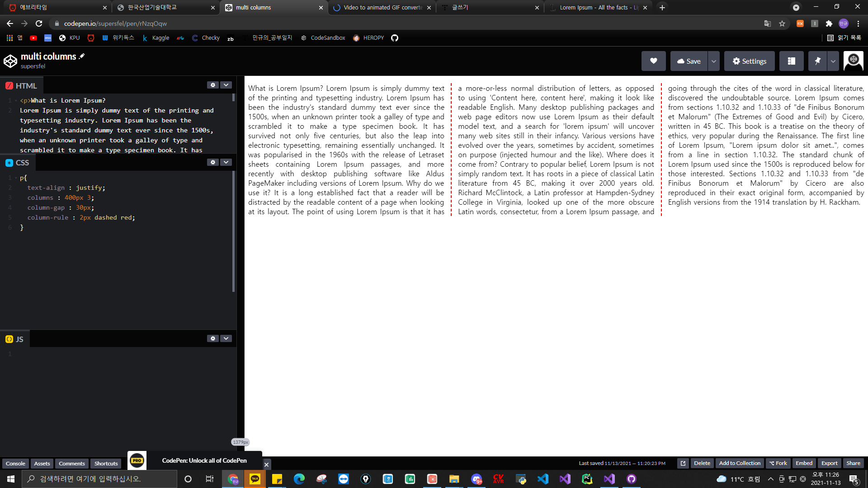868x488 pixels.
Task: Like the pen with heart button
Action: click(653, 61)
